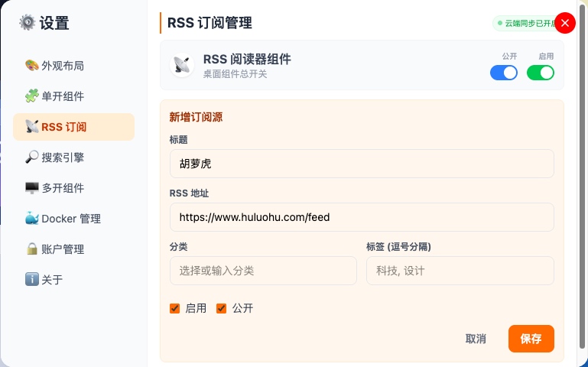Image resolution: width=588 pixels, height=367 pixels.
Task: Click the 标签 tags input field
Action: point(460,271)
